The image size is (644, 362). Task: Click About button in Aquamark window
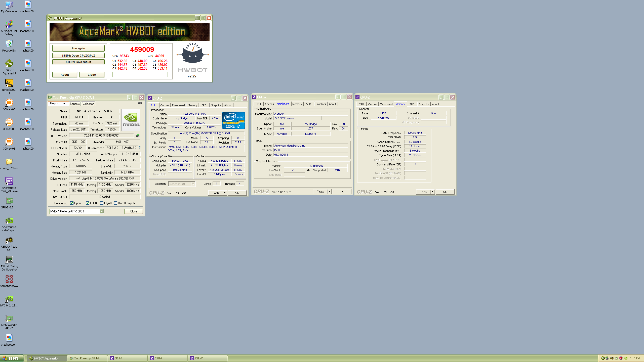click(65, 75)
